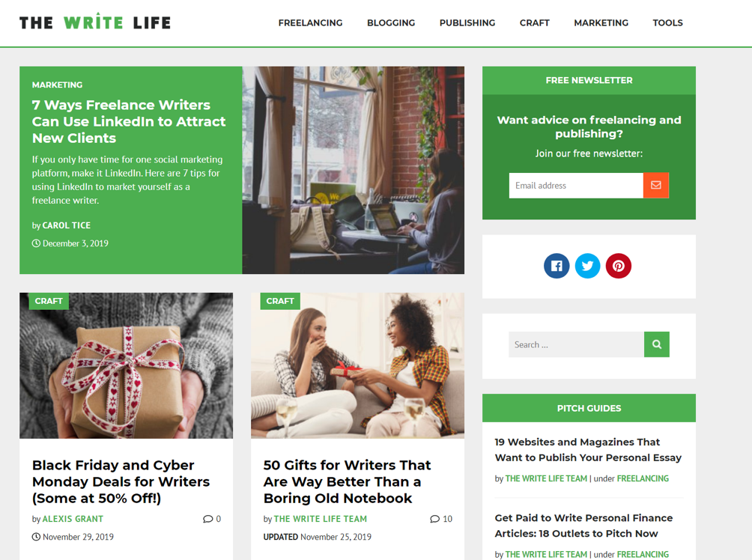
Task: Open the Freelancing menu item
Action: tap(310, 23)
